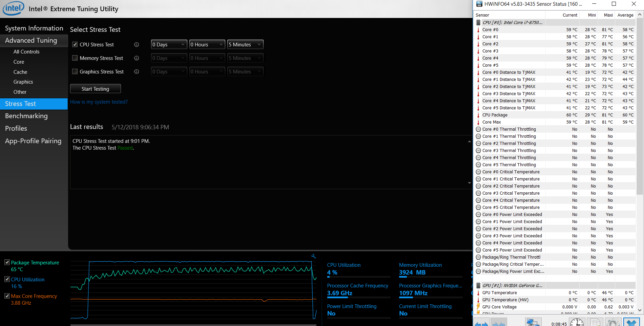
Task: Enable the Memory Stress Test checkbox
Action: (75, 58)
